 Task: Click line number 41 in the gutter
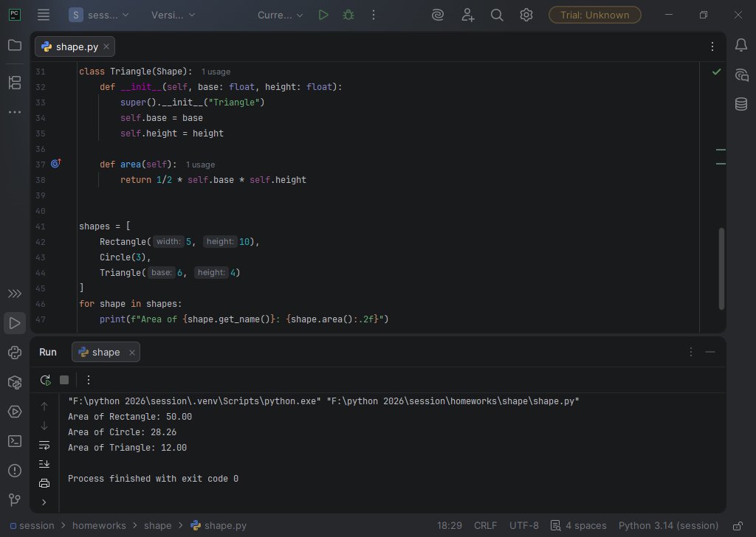(x=41, y=226)
